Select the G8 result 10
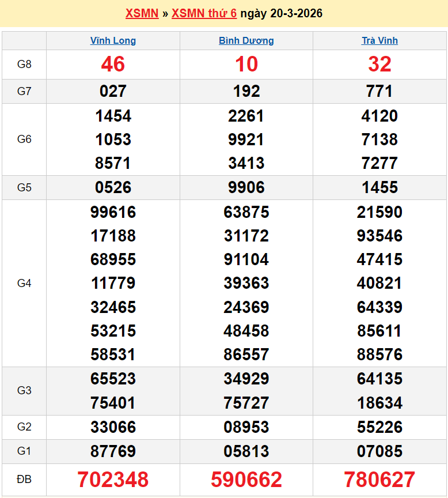The height and width of the screenshot is (498, 448). coord(246,65)
